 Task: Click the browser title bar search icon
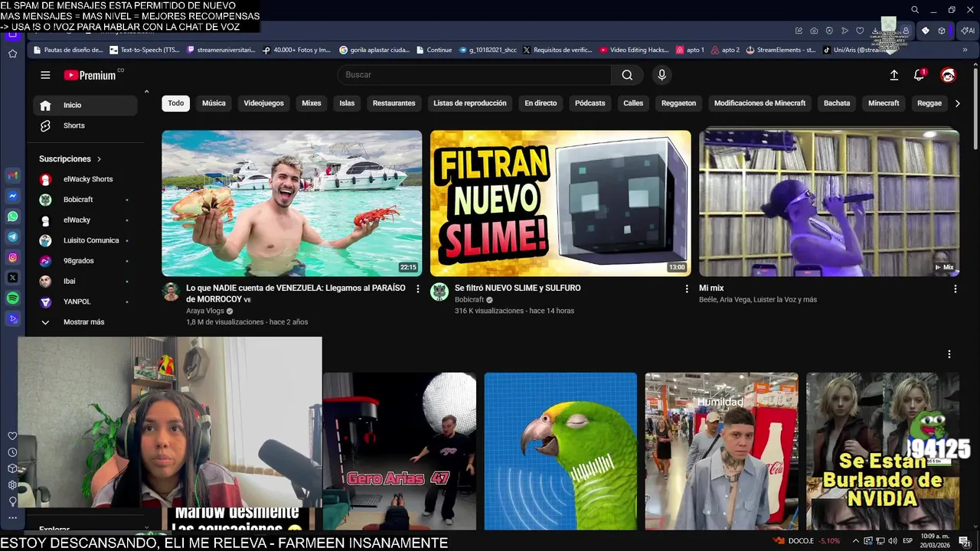tap(915, 10)
